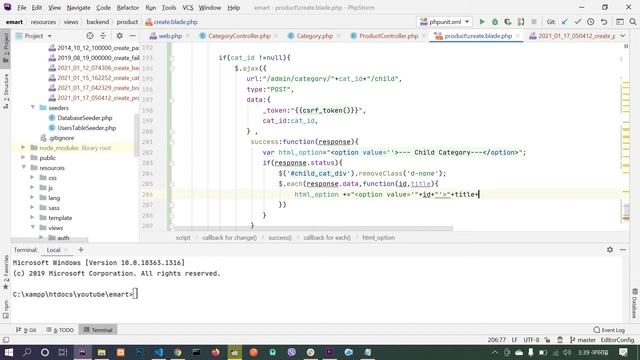Toggle the Terminal tool window button
This screenshot has width=640, height=360.
(98, 330)
